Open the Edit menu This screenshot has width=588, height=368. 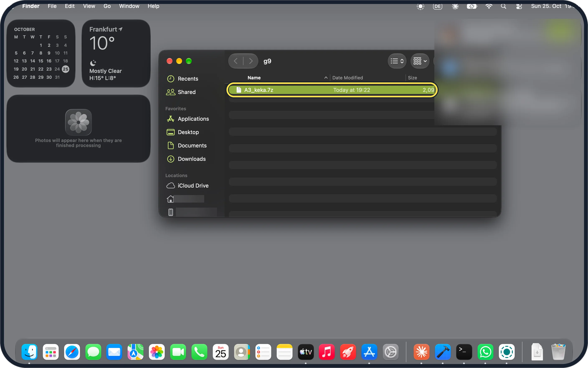pyautogui.click(x=70, y=6)
